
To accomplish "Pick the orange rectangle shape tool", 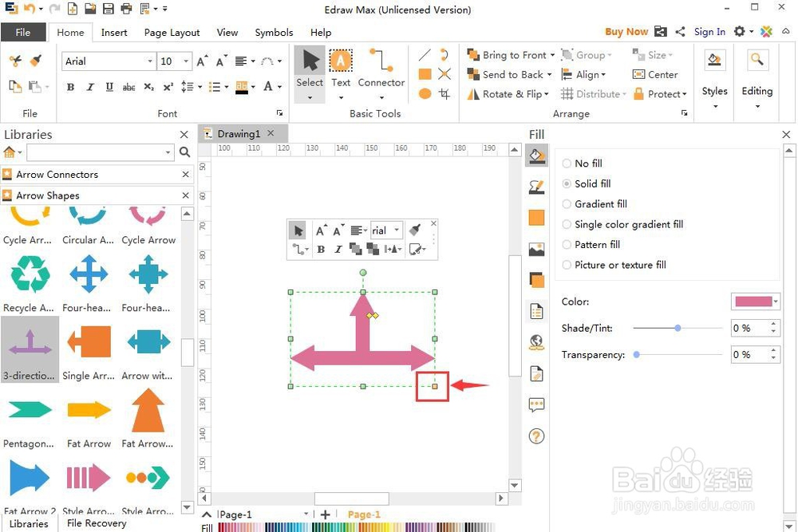I will [425, 74].
